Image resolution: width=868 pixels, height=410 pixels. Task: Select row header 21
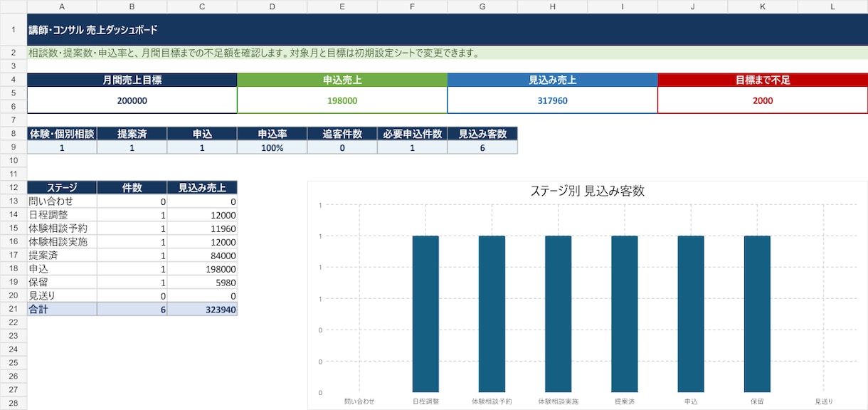(x=14, y=309)
